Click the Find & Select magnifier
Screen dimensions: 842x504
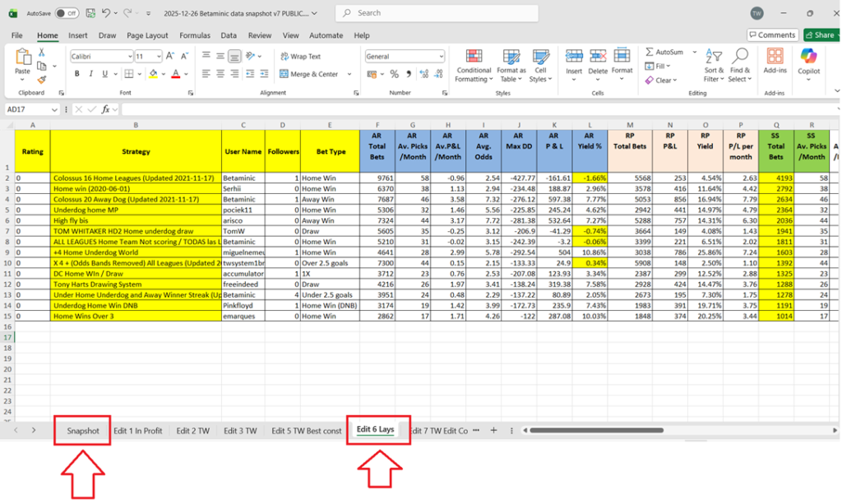pyautogui.click(x=739, y=64)
